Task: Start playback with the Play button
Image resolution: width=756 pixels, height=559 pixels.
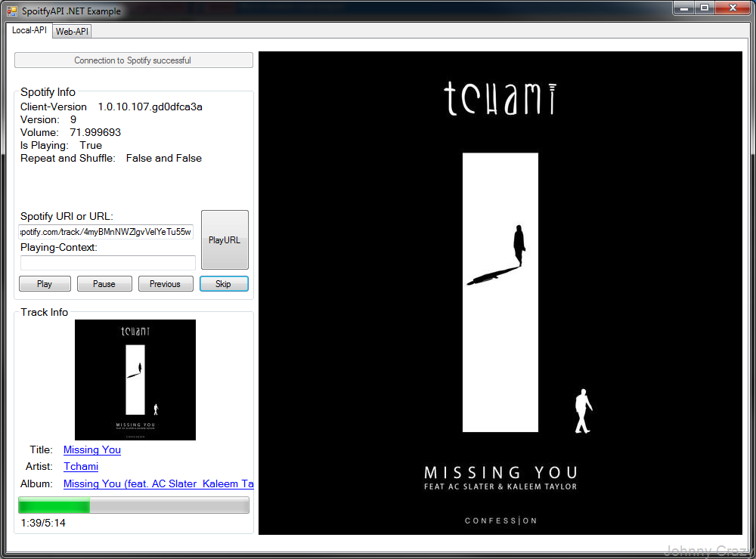Action: point(45,284)
